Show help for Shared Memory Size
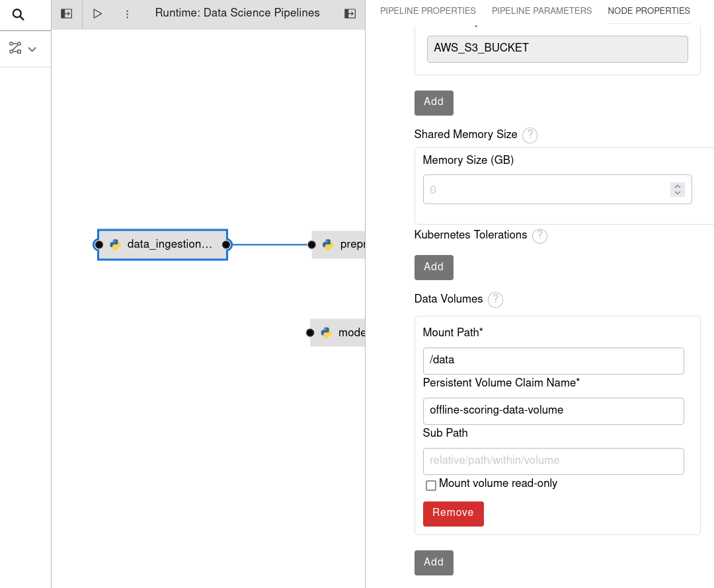 pyautogui.click(x=530, y=135)
